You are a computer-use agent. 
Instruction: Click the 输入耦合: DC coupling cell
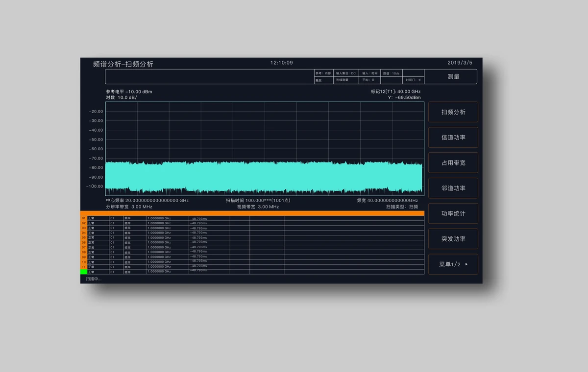[x=347, y=73]
